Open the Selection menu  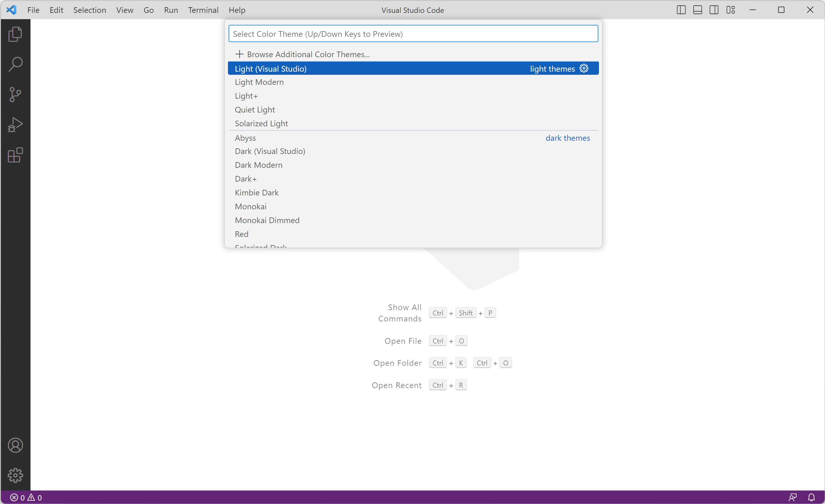(89, 10)
